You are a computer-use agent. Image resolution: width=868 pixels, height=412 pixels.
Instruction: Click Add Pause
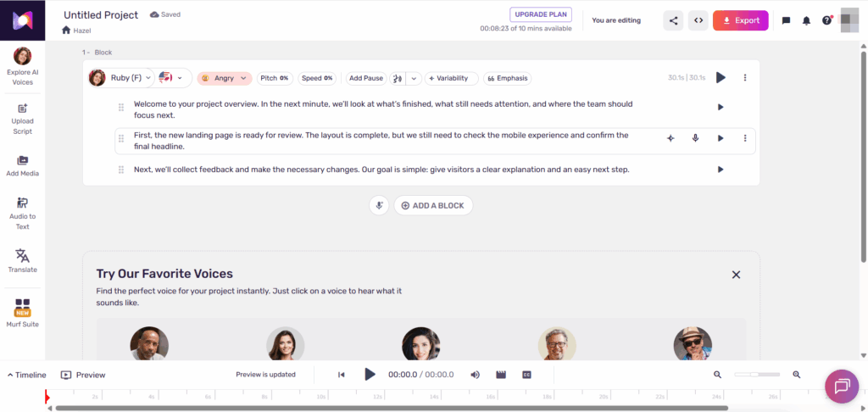366,78
